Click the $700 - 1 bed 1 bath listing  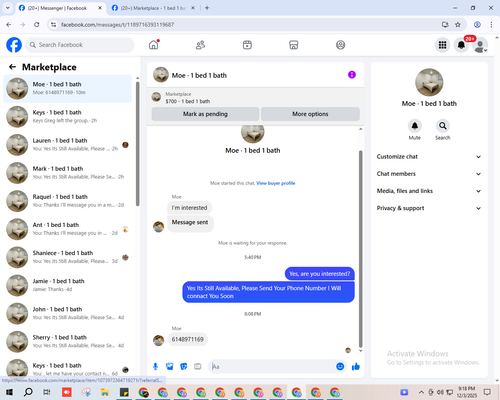(188, 101)
